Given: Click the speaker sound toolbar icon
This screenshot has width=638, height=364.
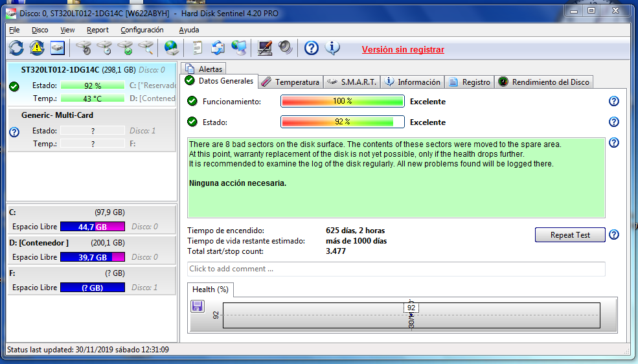Looking at the screenshot, I should tap(285, 48).
